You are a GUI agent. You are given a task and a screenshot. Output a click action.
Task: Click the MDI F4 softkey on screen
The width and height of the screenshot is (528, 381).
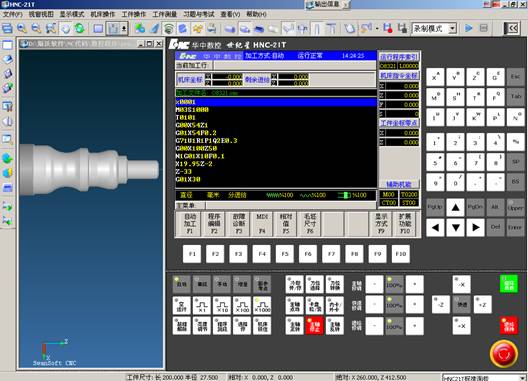tap(262, 224)
